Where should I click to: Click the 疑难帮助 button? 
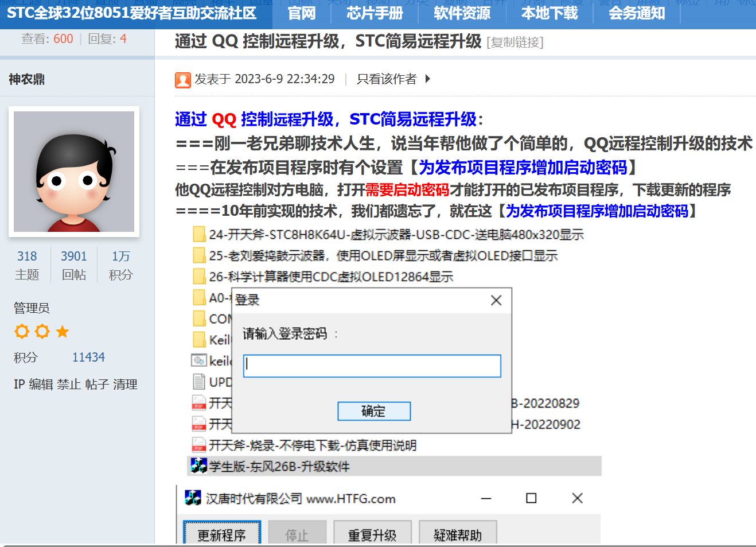458,534
